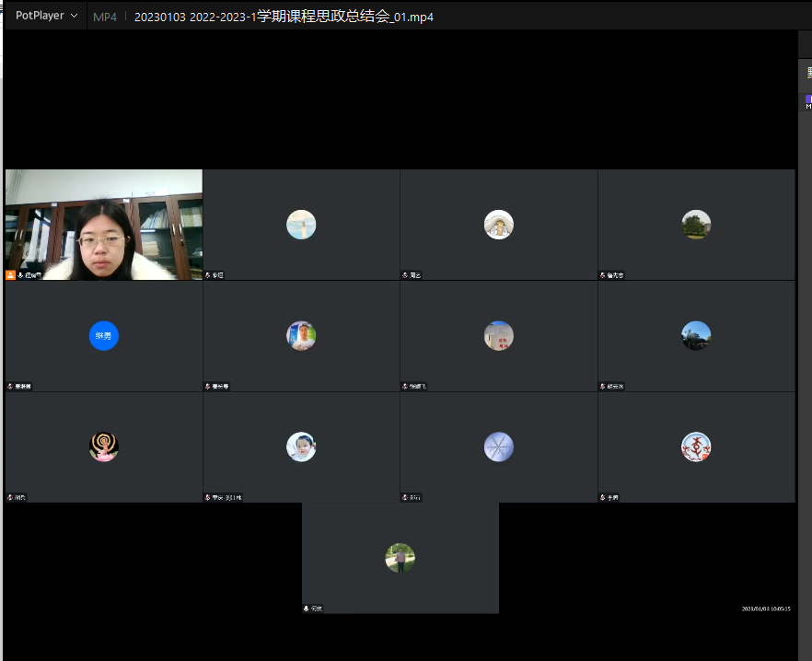Click the blue sky with trees avatar
The image size is (812, 661).
[696, 336]
